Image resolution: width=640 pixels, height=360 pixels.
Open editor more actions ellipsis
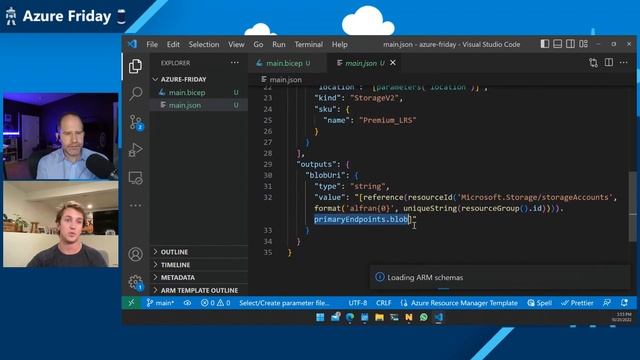(x=624, y=62)
